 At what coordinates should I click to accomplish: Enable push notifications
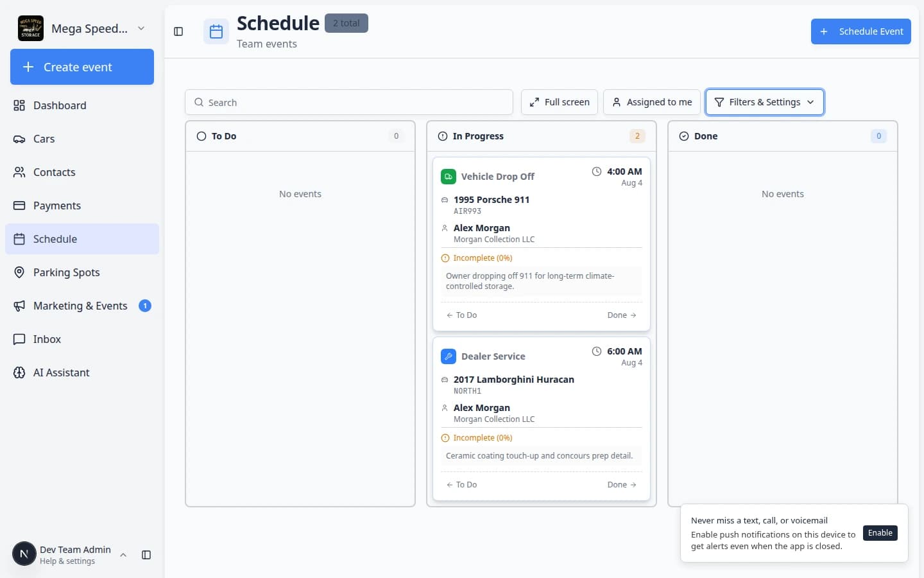[880, 533]
